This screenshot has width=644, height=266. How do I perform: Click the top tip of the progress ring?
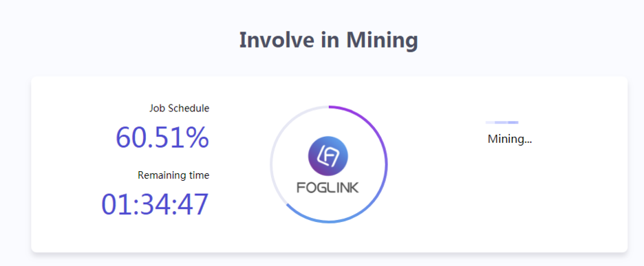pos(329,107)
